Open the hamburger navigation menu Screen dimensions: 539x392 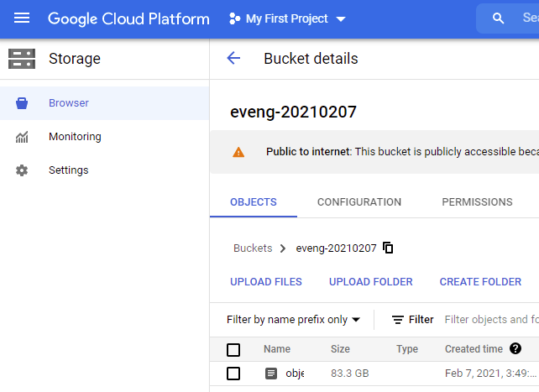22,18
